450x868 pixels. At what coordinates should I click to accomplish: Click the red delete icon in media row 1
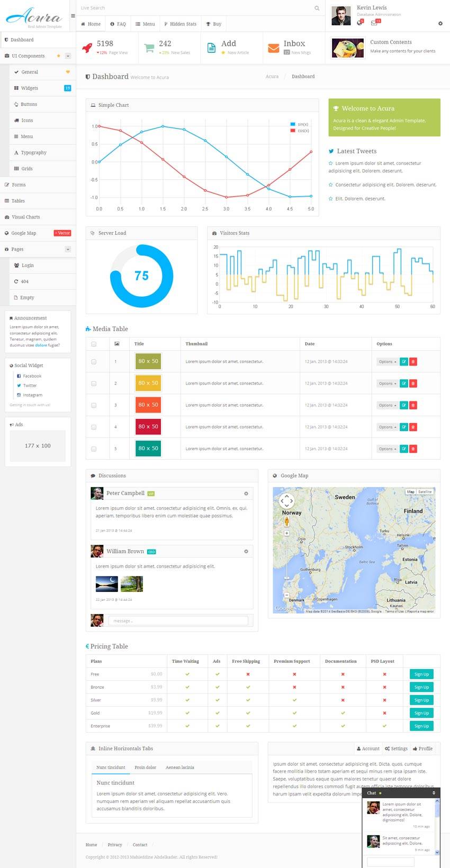pyautogui.click(x=413, y=362)
